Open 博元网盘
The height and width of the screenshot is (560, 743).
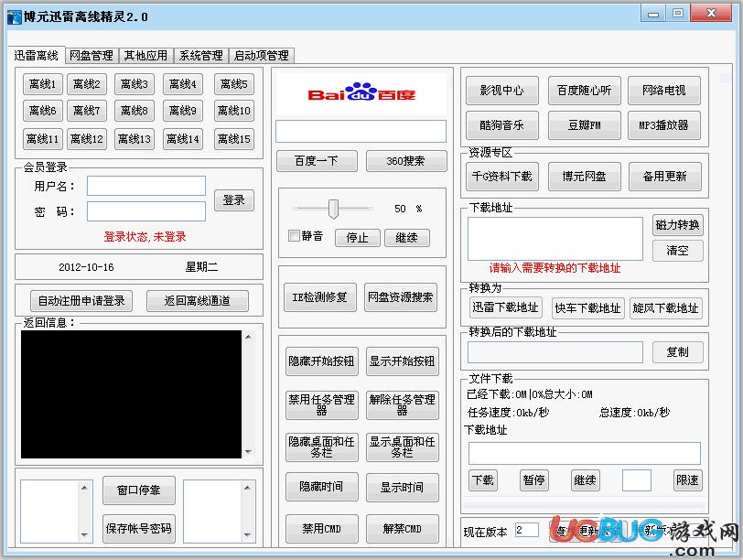tap(585, 177)
